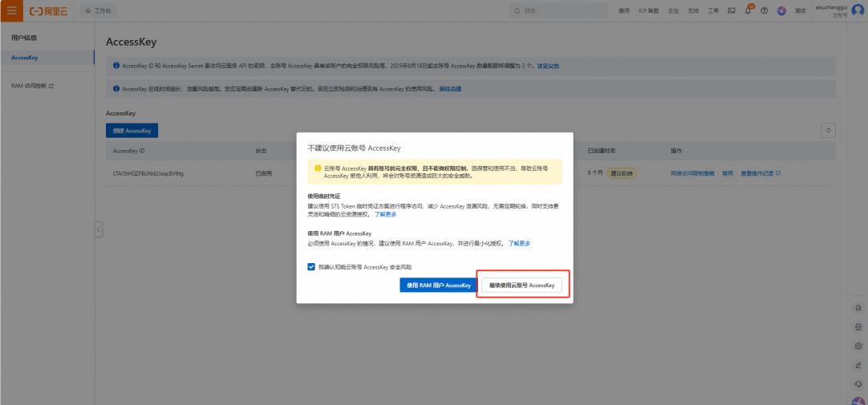Refresh the AccessKey list
The width and height of the screenshot is (868, 405).
coord(828,131)
